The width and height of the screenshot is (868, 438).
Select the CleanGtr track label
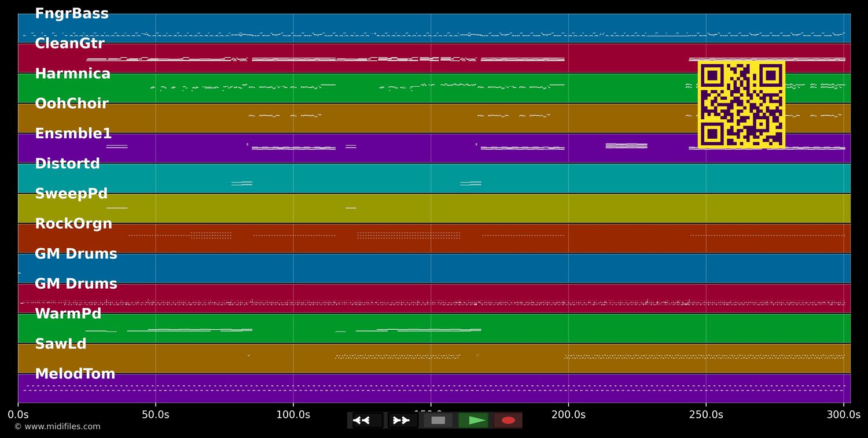click(69, 44)
